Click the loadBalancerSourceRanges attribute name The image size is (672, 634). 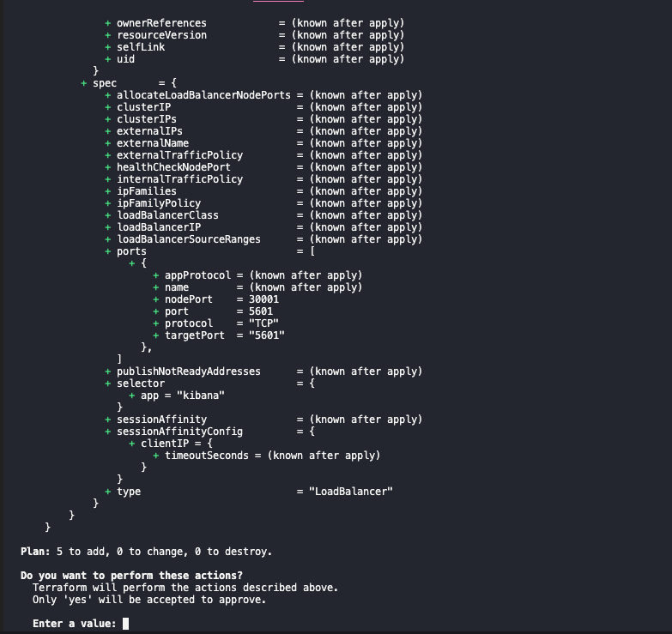pyautogui.click(x=189, y=239)
